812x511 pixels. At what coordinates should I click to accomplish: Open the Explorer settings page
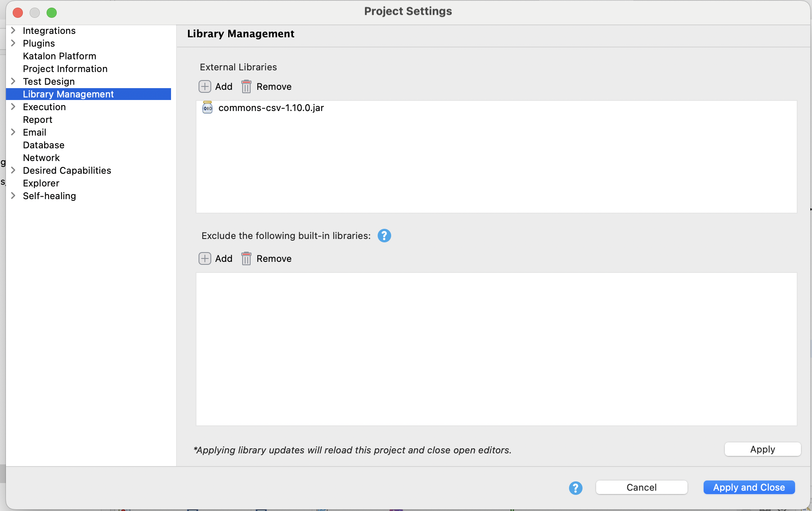click(x=41, y=183)
